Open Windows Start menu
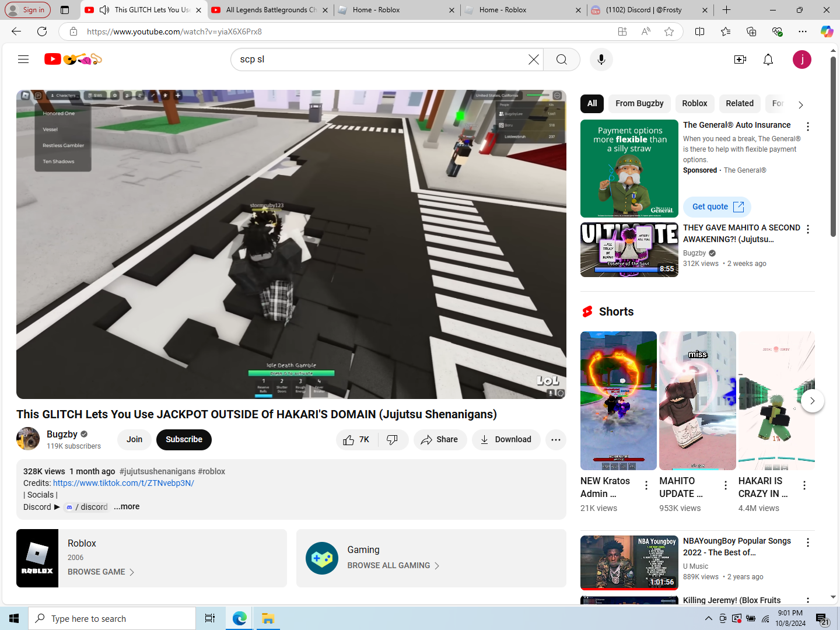This screenshot has width=840, height=630. (x=14, y=618)
